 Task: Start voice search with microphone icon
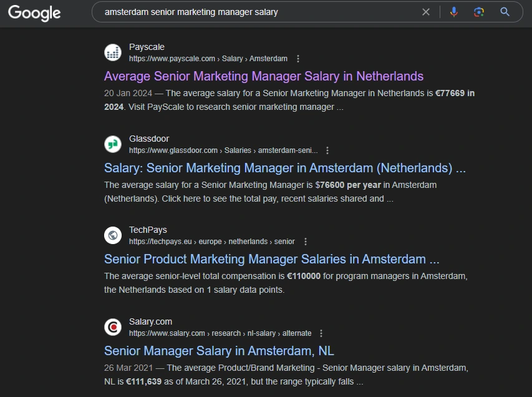(453, 12)
